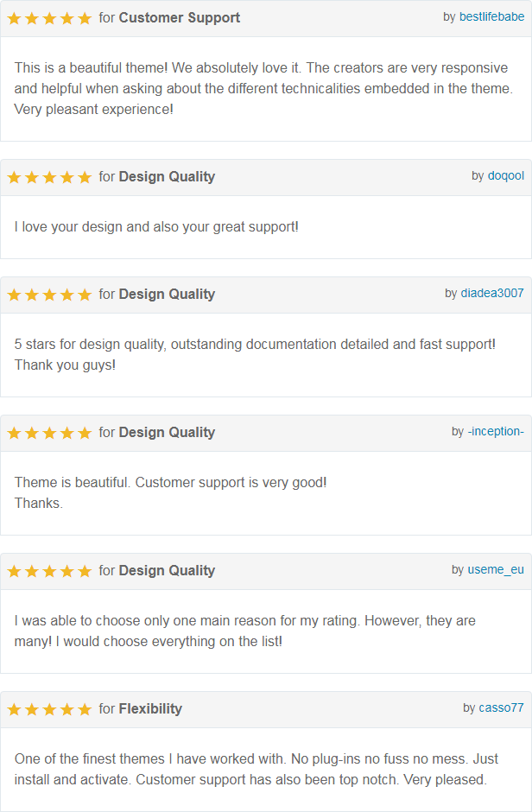Visit diadea3007's profile link

(x=492, y=293)
